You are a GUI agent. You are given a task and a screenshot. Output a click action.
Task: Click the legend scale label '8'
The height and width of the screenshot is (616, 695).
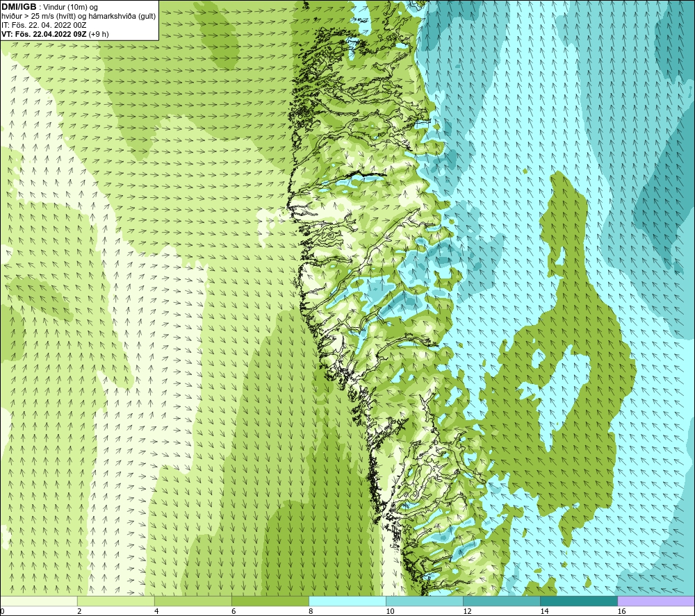[x=311, y=612]
